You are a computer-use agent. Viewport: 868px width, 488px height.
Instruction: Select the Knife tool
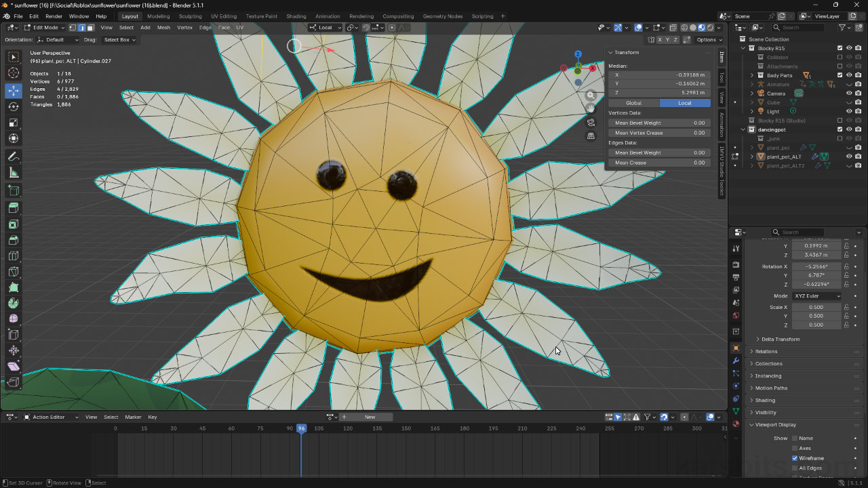(x=14, y=272)
